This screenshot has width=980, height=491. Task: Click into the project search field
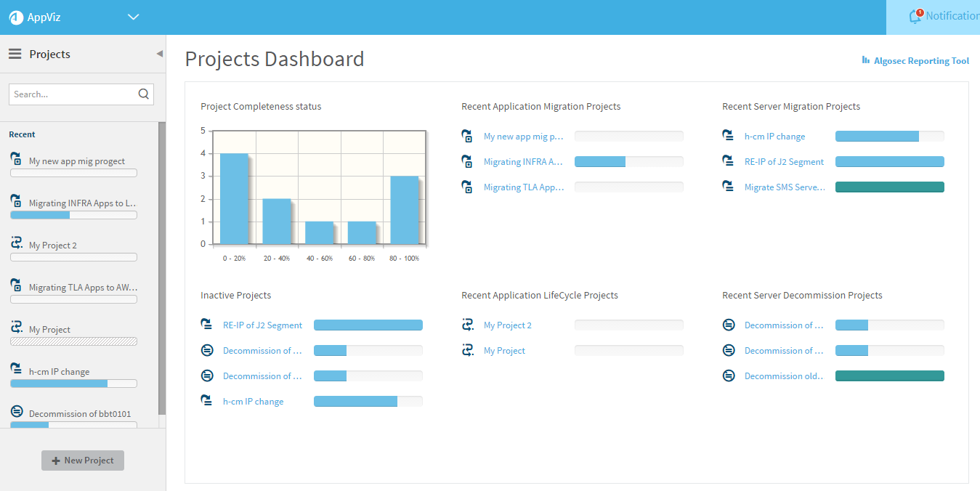click(73, 94)
